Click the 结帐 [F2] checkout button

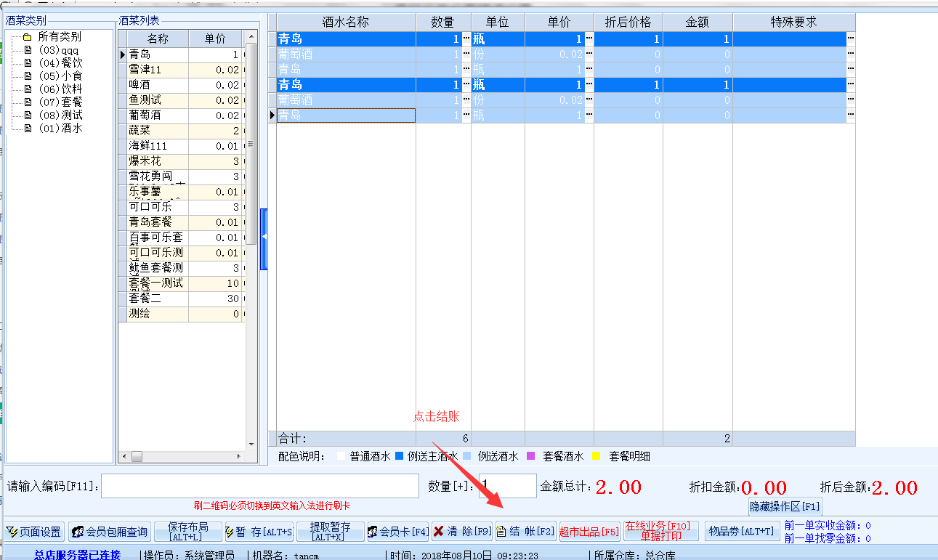526,532
